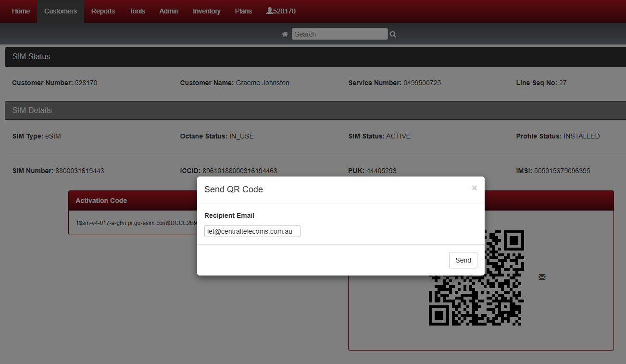Click the SIM Status ACTIVE text

click(379, 136)
